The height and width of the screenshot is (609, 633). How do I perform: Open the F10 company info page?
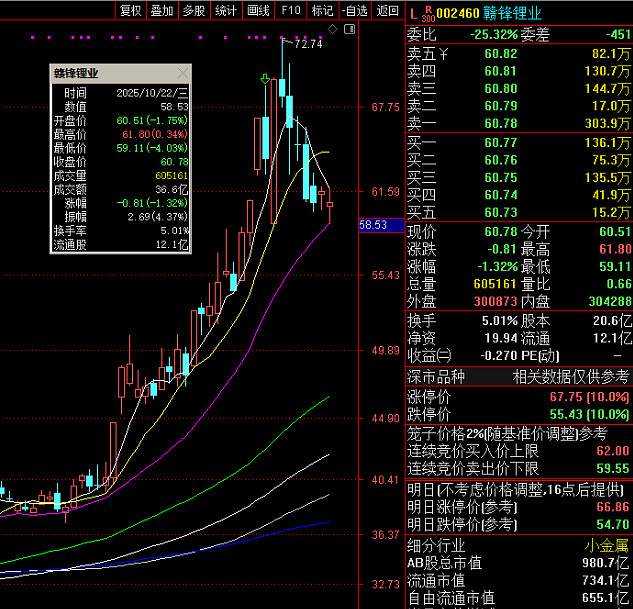point(290,10)
